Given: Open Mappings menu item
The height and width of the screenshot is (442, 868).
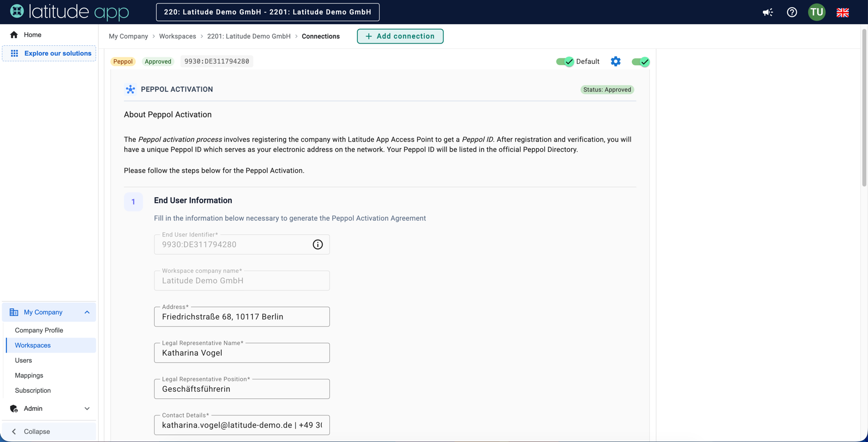Looking at the screenshot, I should point(29,375).
